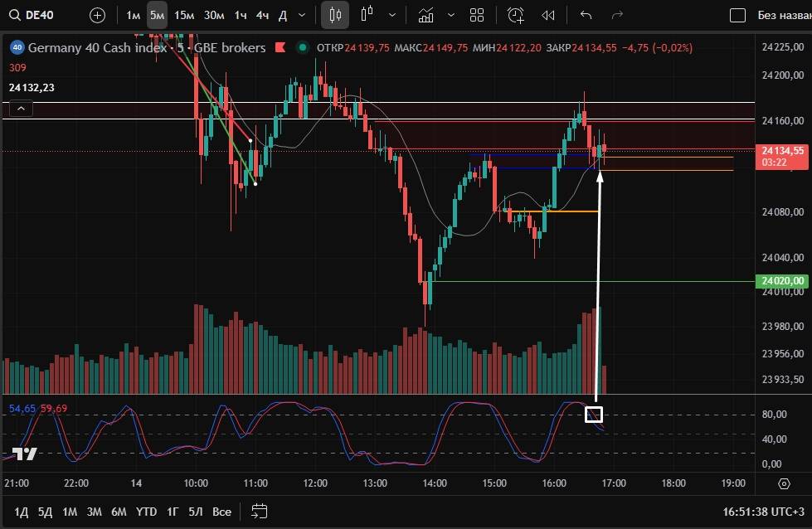Toggle the layout name checkbox box
This screenshot has width=812, height=529.
click(x=737, y=15)
